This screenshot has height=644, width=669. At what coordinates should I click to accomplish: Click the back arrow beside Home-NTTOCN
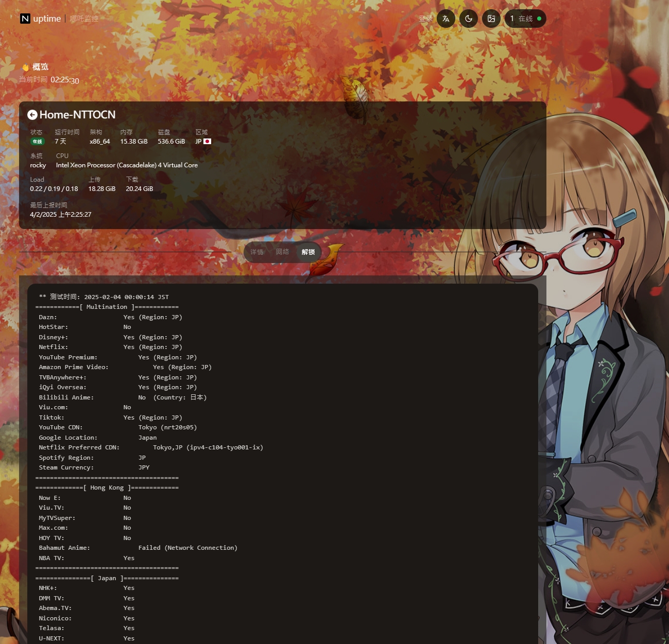coord(32,115)
